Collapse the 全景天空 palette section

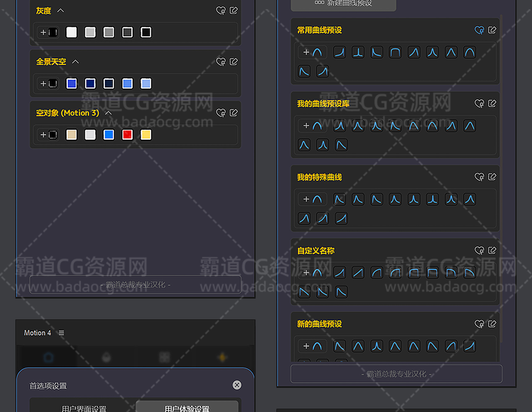[75, 61]
